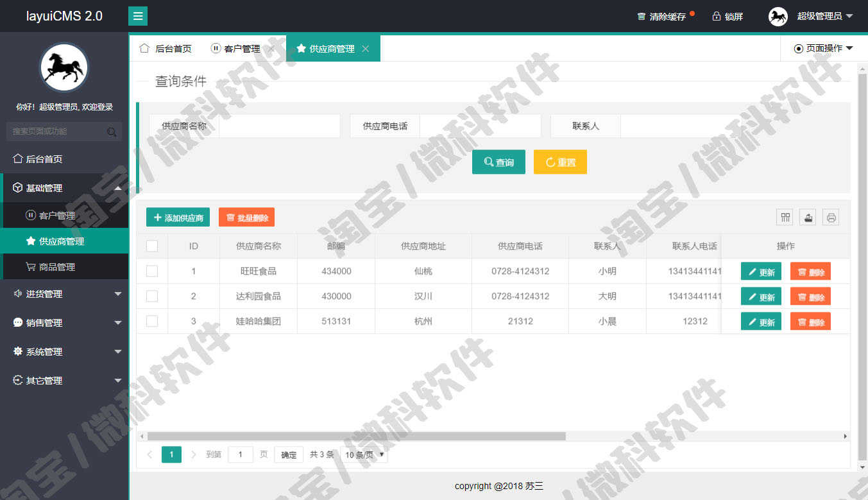Click the clear cache trash icon
Image resolution: width=868 pixels, height=500 pixels.
click(x=642, y=17)
